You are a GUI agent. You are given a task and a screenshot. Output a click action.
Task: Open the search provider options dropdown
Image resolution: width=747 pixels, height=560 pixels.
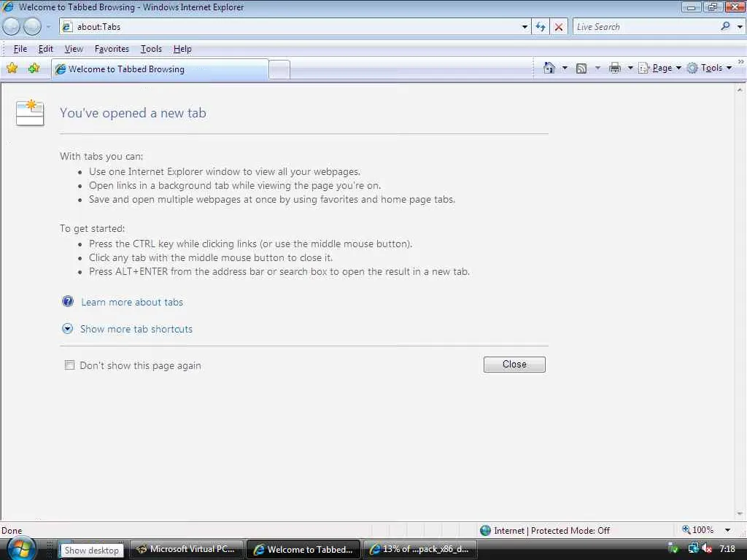(740, 27)
